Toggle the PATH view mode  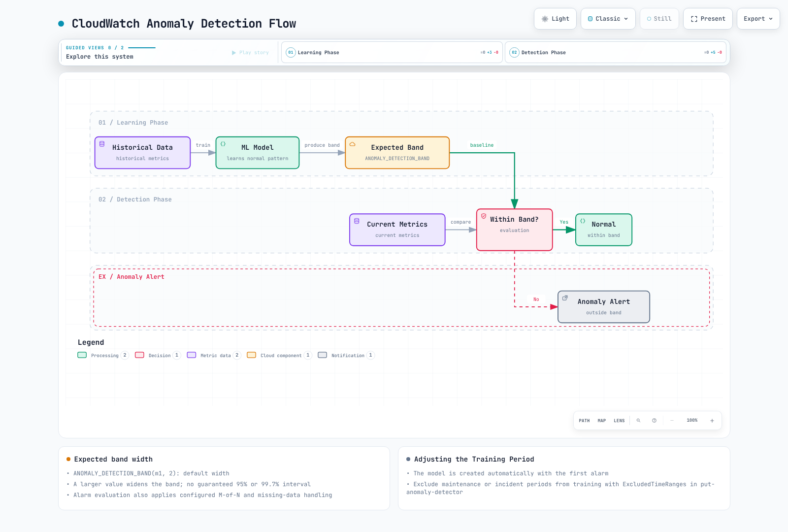coord(584,421)
